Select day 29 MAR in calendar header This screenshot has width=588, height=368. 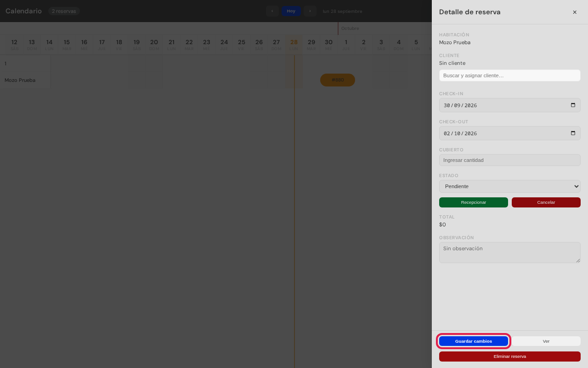tap(311, 45)
